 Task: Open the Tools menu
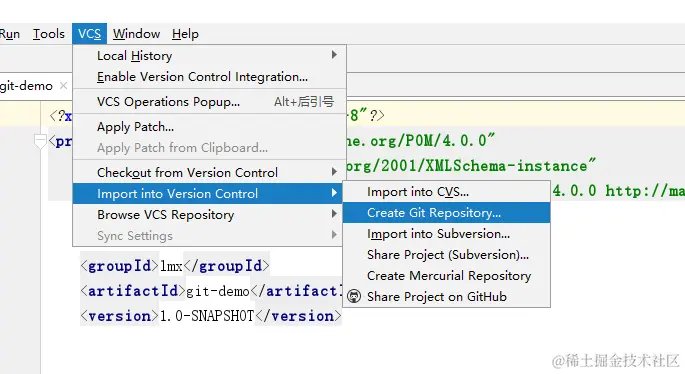click(48, 34)
